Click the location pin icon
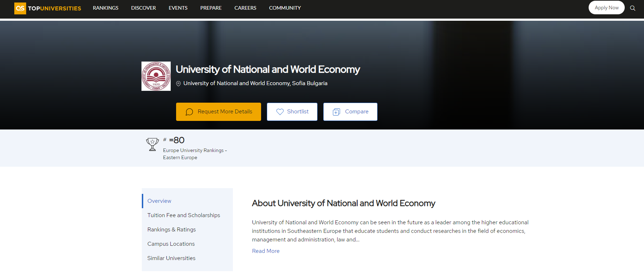Viewport: 644px width, 279px height. click(x=178, y=84)
